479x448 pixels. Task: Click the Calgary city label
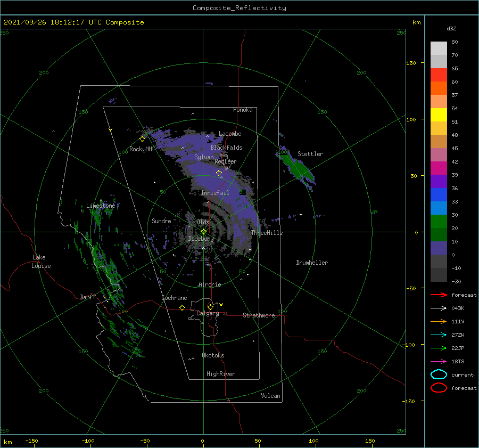(208, 313)
